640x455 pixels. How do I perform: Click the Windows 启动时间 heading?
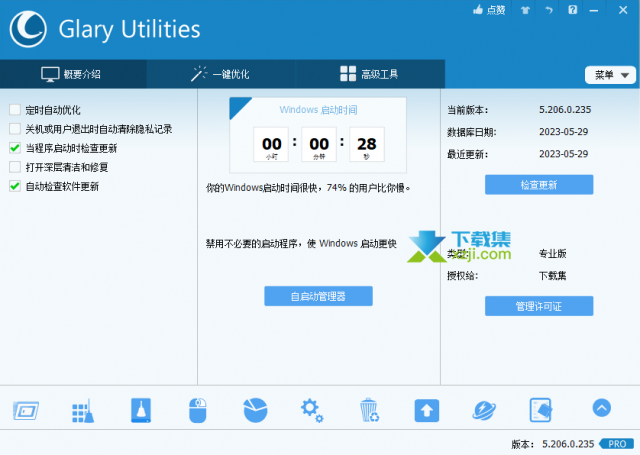[318, 110]
